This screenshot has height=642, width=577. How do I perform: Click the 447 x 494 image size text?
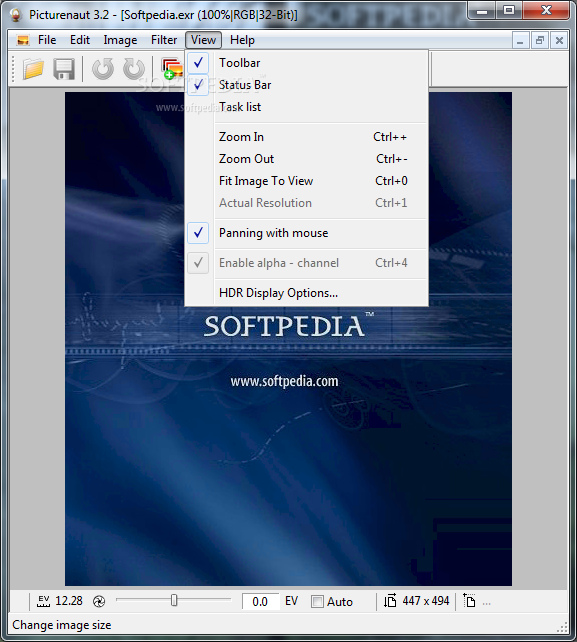(x=425, y=601)
